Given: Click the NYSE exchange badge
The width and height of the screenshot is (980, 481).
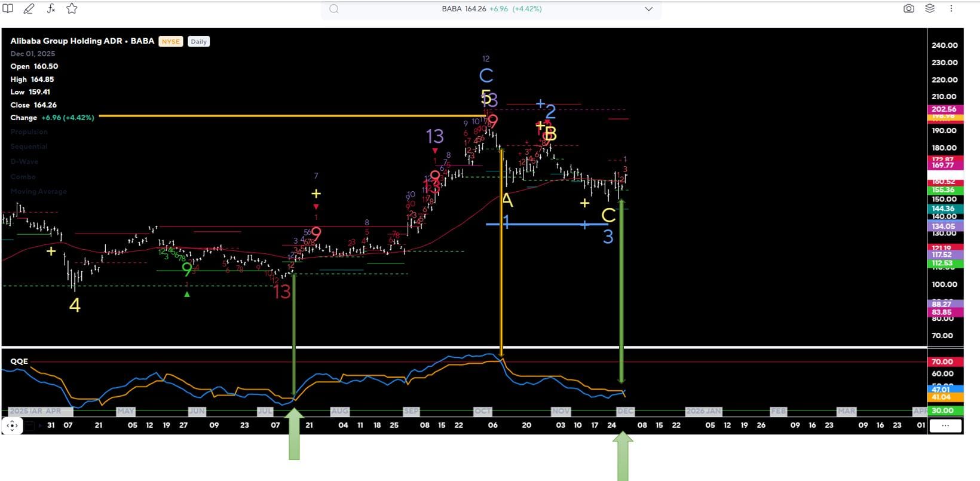Looking at the screenshot, I should point(170,42).
